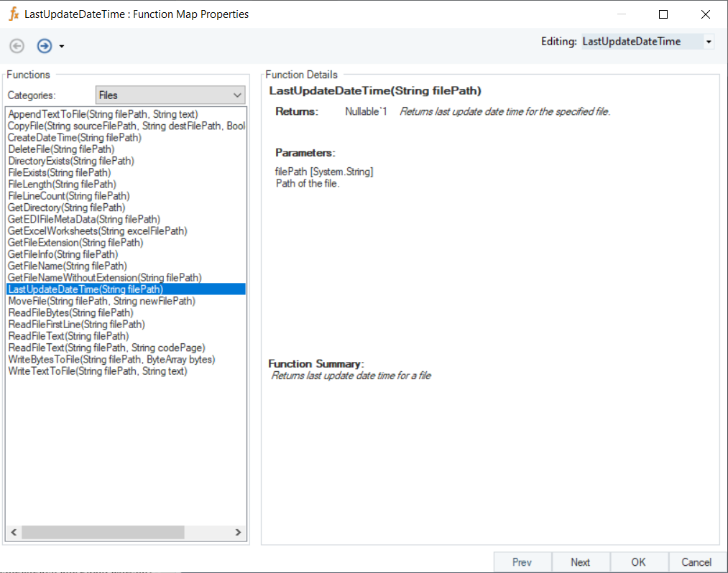Click the Next button
728x573 pixels.
(x=581, y=562)
